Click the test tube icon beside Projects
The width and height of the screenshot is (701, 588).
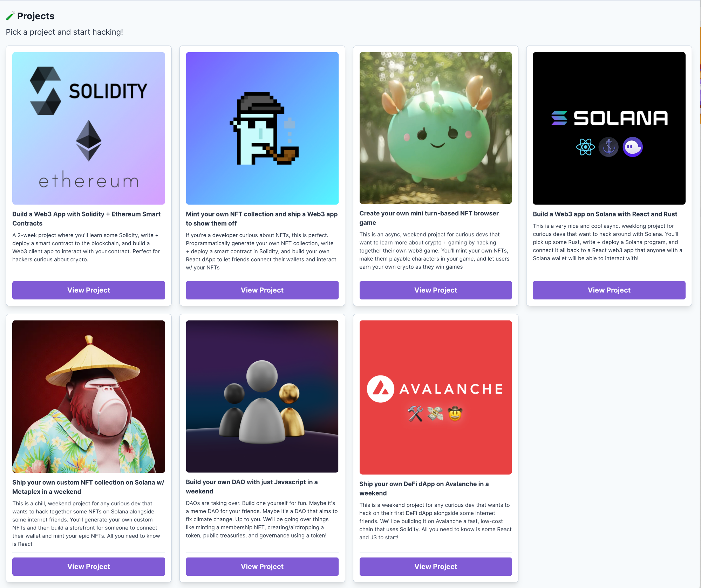point(10,16)
